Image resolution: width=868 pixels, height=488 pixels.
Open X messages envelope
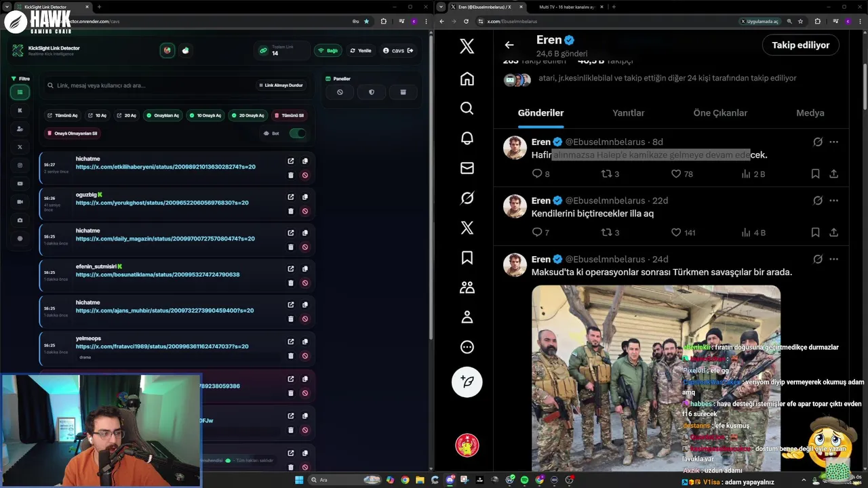467,168
